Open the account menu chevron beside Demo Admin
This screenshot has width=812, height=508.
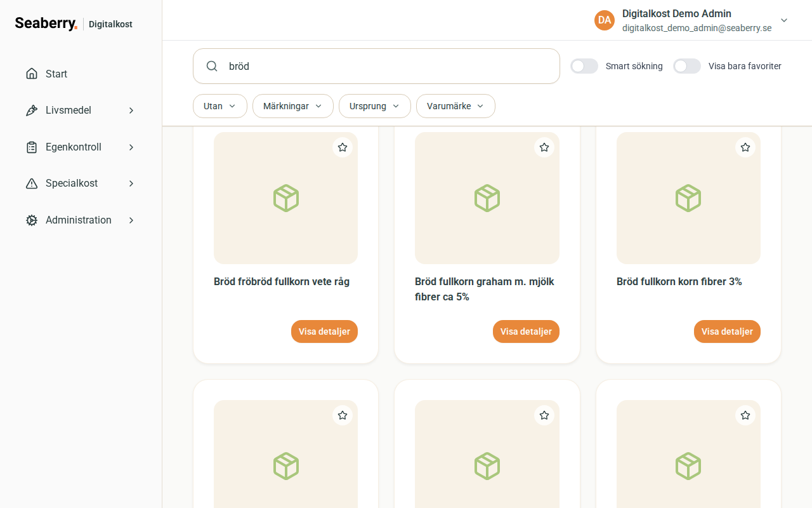coord(784,20)
